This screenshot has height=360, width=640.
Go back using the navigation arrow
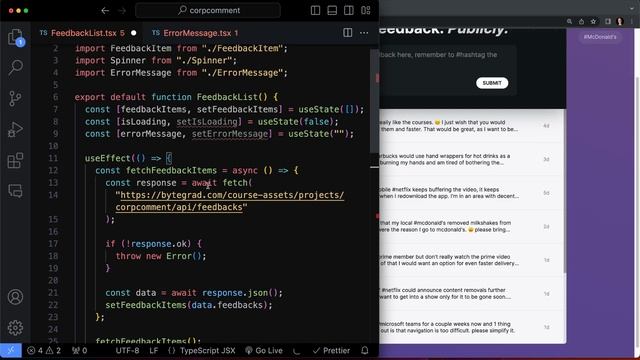click(105, 11)
